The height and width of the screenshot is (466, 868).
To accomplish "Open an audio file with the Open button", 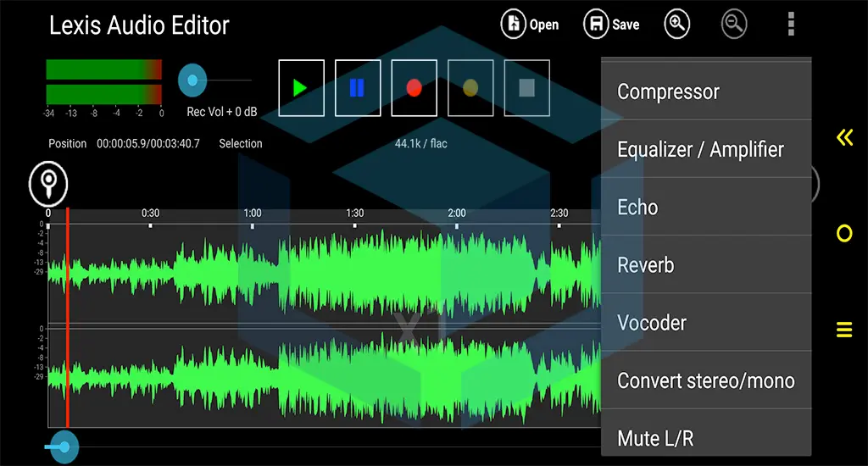I will click(530, 25).
